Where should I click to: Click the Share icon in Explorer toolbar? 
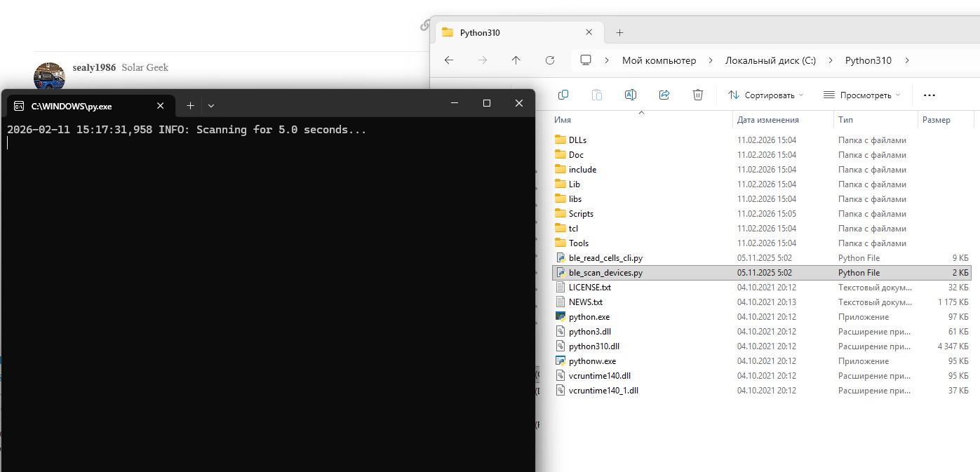pyautogui.click(x=664, y=95)
